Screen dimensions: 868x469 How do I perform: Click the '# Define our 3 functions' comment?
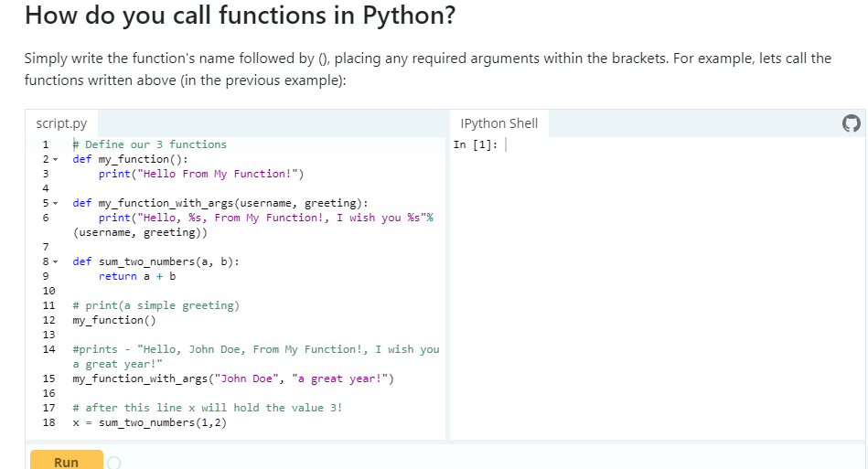point(149,144)
